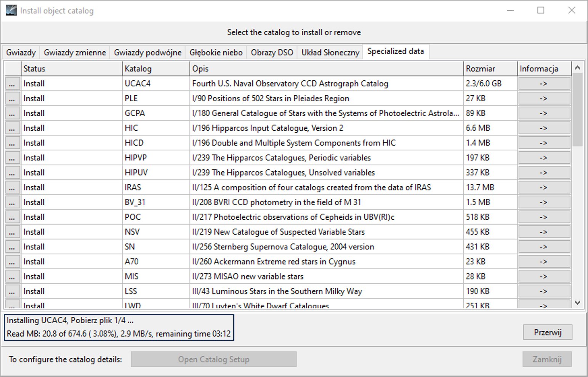Select the Głębokie niebo tab

[x=216, y=53]
